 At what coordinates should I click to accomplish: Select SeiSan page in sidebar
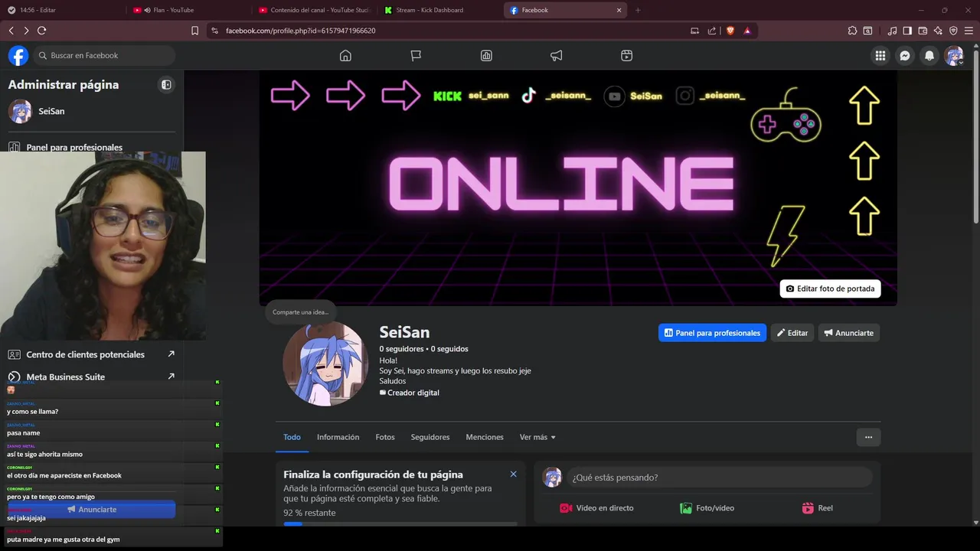pyautogui.click(x=91, y=111)
